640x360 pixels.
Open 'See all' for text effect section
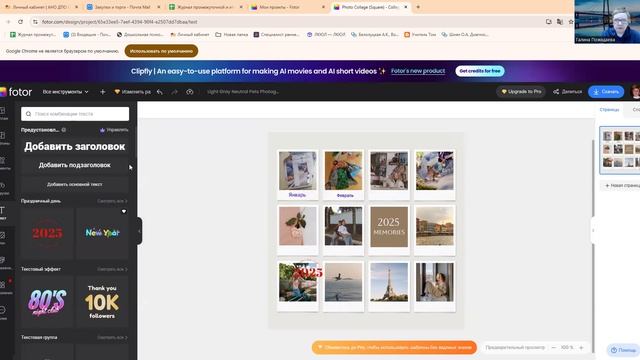tap(112, 269)
